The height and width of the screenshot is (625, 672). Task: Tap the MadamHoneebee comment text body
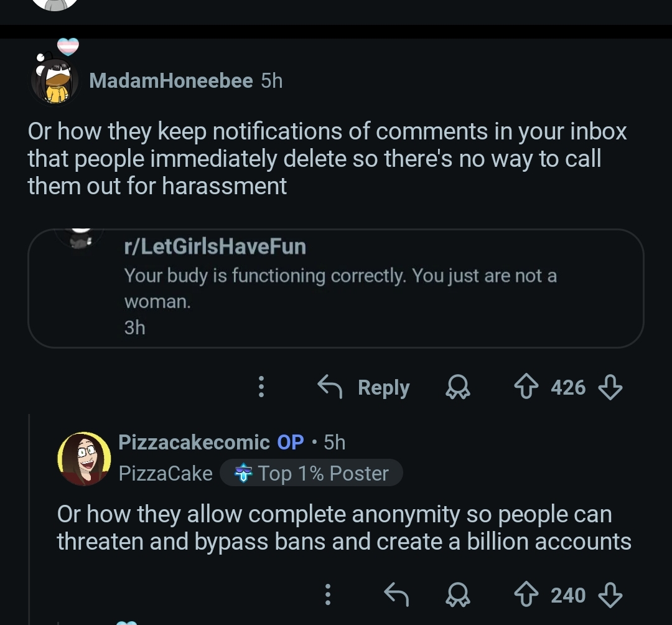[x=327, y=158]
